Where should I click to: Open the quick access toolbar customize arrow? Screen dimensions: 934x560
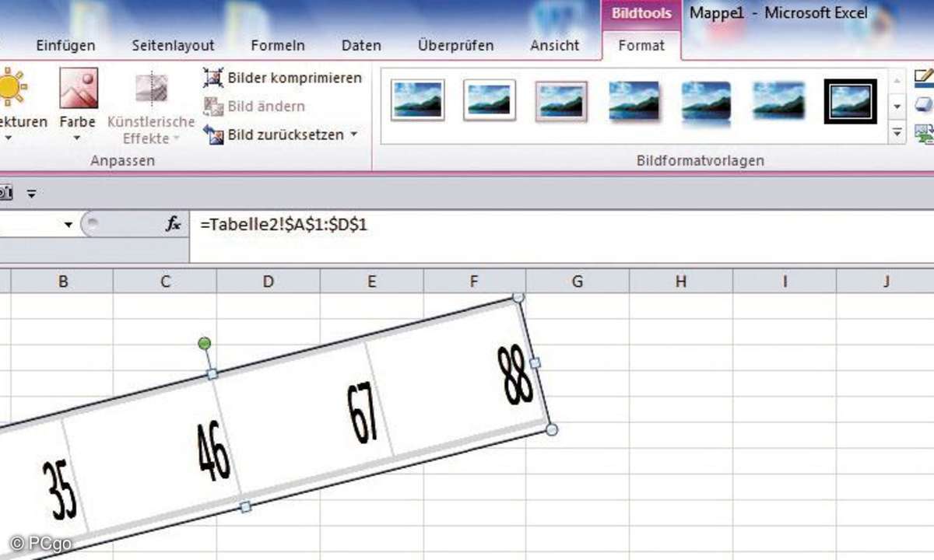pyautogui.click(x=31, y=194)
